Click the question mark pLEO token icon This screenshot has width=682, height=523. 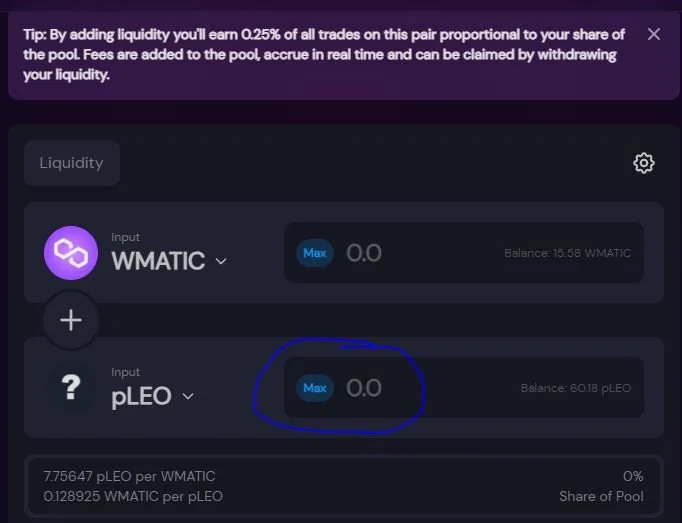pyautogui.click(x=71, y=387)
